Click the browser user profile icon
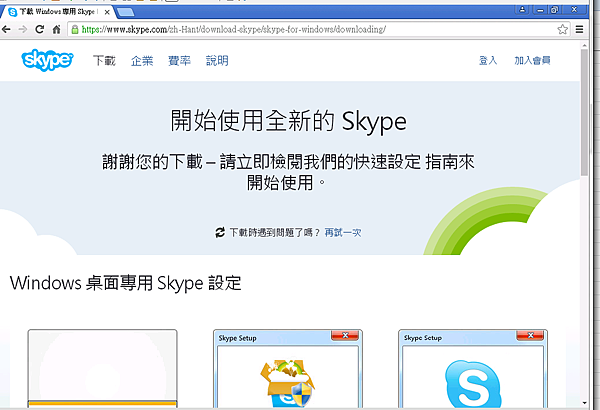The width and height of the screenshot is (600, 410). (x=522, y=10)
